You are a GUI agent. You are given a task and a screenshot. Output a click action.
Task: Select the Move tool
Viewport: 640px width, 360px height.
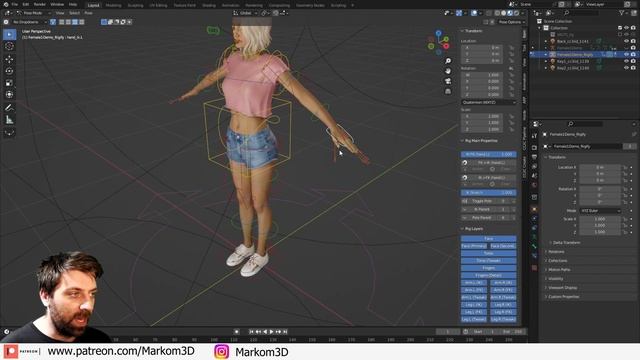(x=9, y=59)
